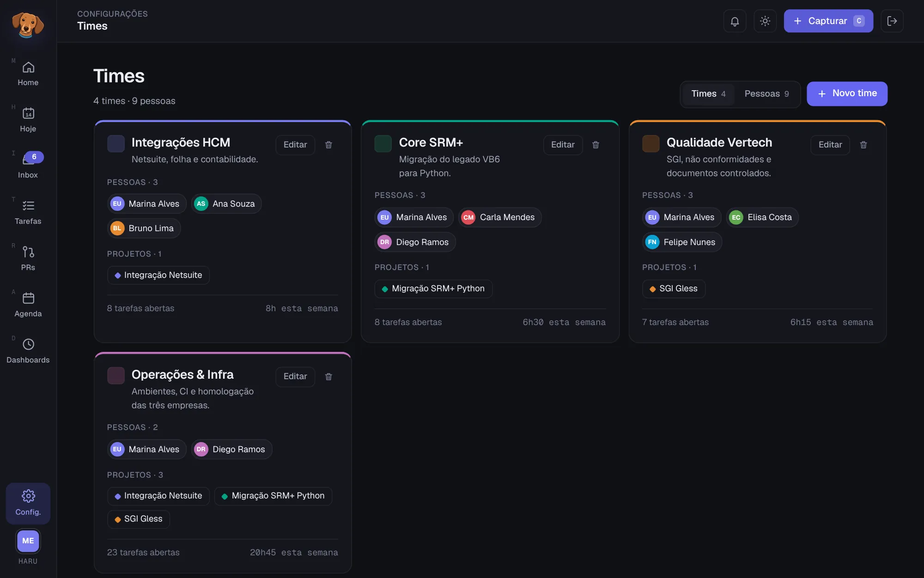Switch to the Times tab
Screen dimensions: 924x578
[x=708, y=94]
